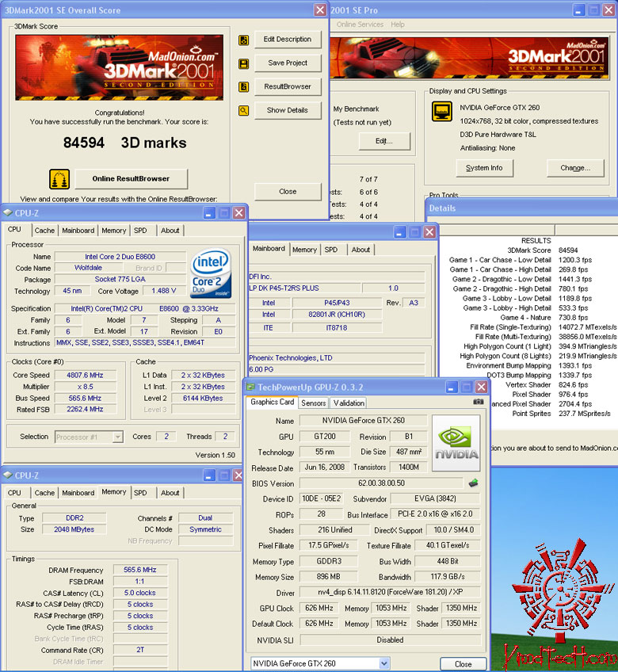The width and height of the screenshot is (618, 672).
Task: Click the Multiplier value x 8.5
Action: pyautogui.click(x=85, y=387)
